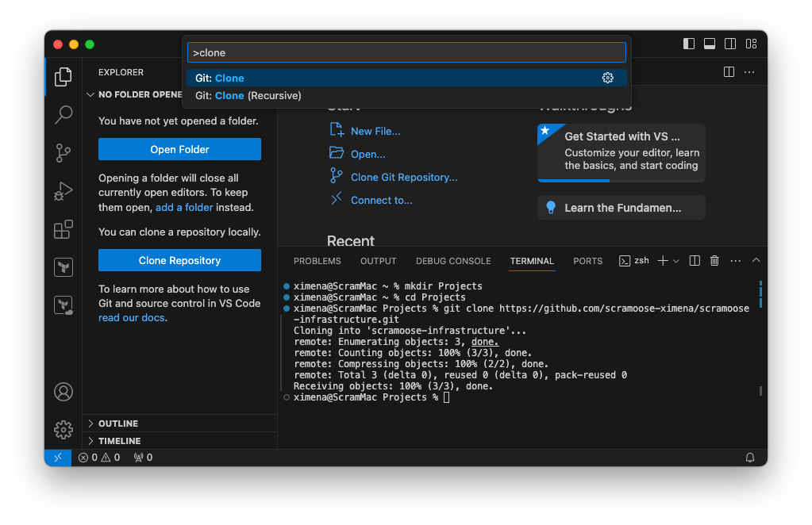
Task: Click the terminal prompt cursor line
Action: tap(371, 397)
